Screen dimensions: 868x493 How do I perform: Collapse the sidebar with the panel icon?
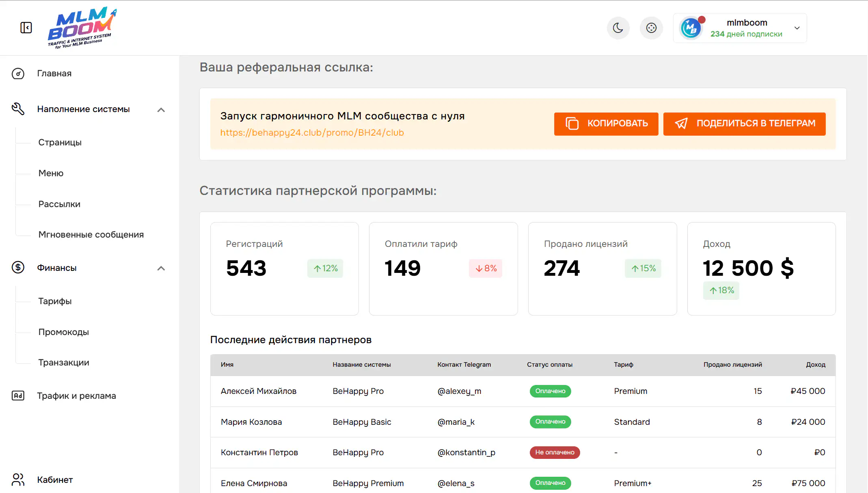point(26,28)
